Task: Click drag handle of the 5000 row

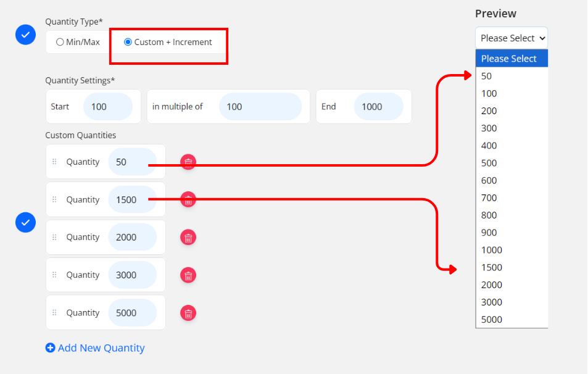Action: [54, 313]
